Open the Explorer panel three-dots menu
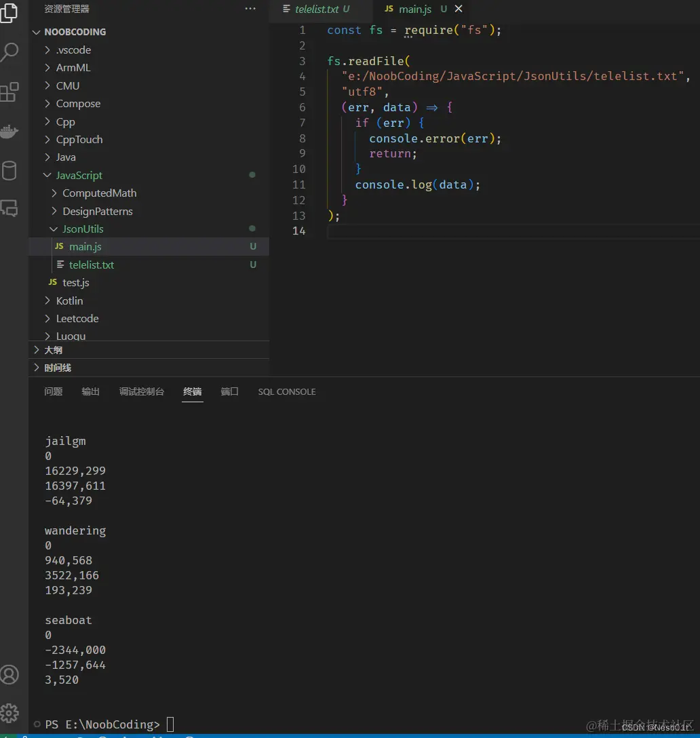The height and width of the screenshot is (738, 700). [x=250, y=8]
